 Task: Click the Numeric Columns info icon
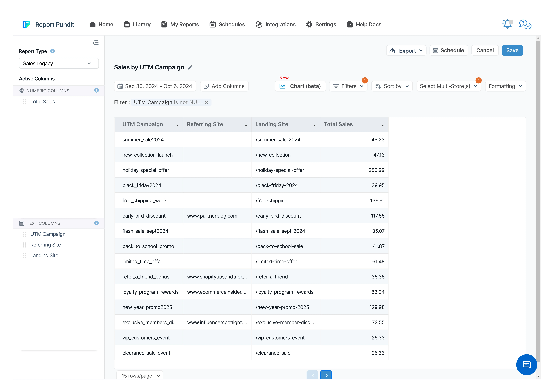[96, 91]
